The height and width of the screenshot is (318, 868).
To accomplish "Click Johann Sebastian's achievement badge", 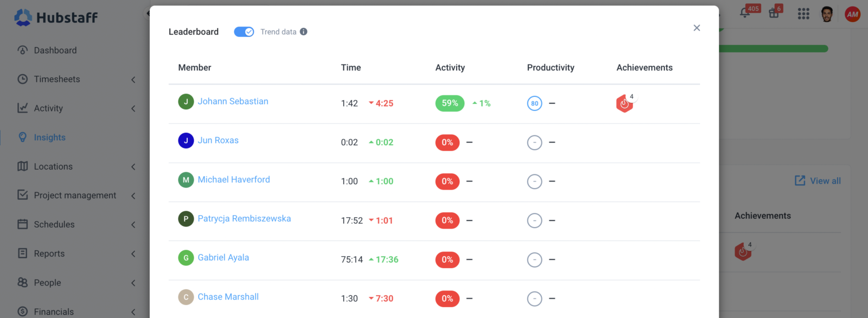I will [624, 103].
